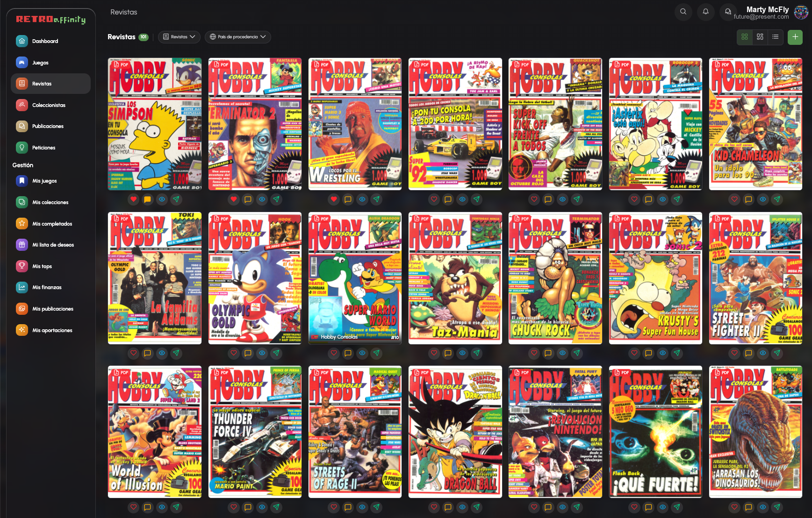Open comments for the Los Simpson issue

coord(147,199)
